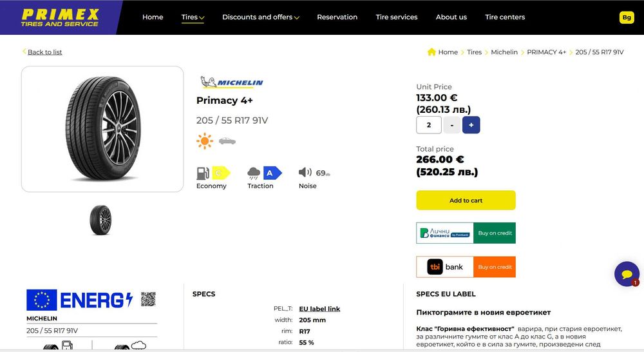Click the summer sun season icon
644x352 pixels.
point(205,141)
